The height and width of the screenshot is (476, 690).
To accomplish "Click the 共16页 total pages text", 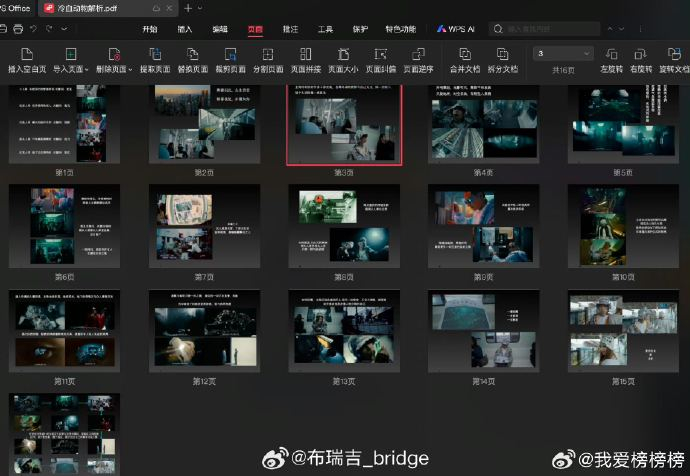I will [563, 70].
